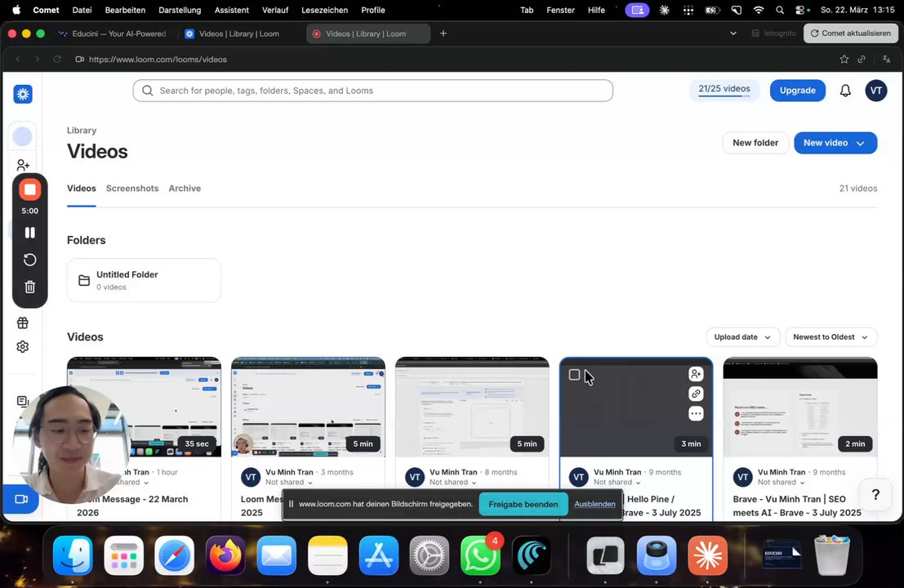The width and height of the screenshot is (904, 588).
Task: Open the Untitled Folder
Action: [144, 280]
